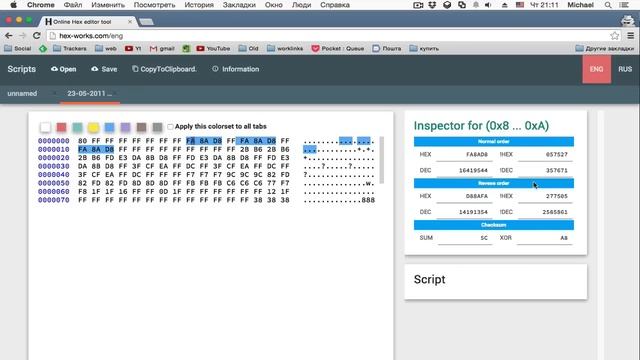Click the Open cloud upload button
Image resolution: width=640 pixels, height=360 pixels.
pyautogui.click(x=63, y=69)
